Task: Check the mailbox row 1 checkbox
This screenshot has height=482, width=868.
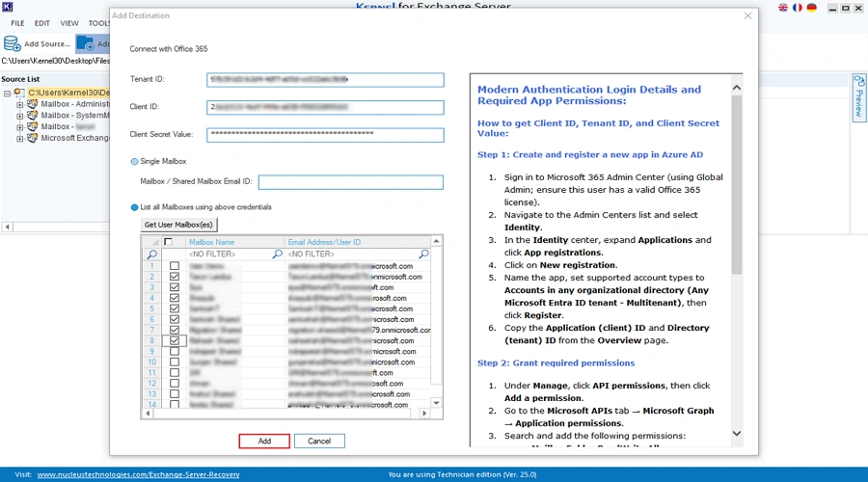Action: pos(175,266)
